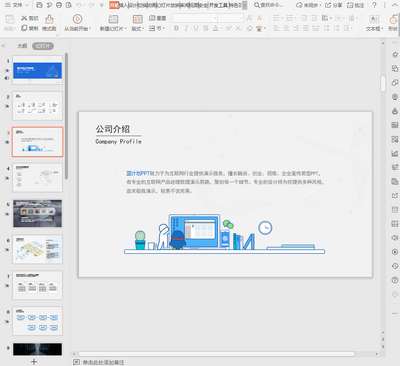Screen dimensions: 400x366
Task: Click the Clear Formatting eraser icon
Action: (x=249, y=28)
